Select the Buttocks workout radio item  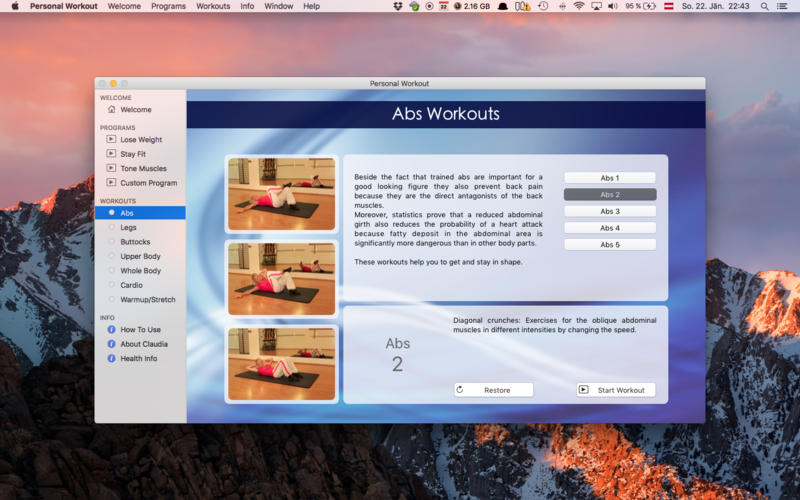point(140,241)
